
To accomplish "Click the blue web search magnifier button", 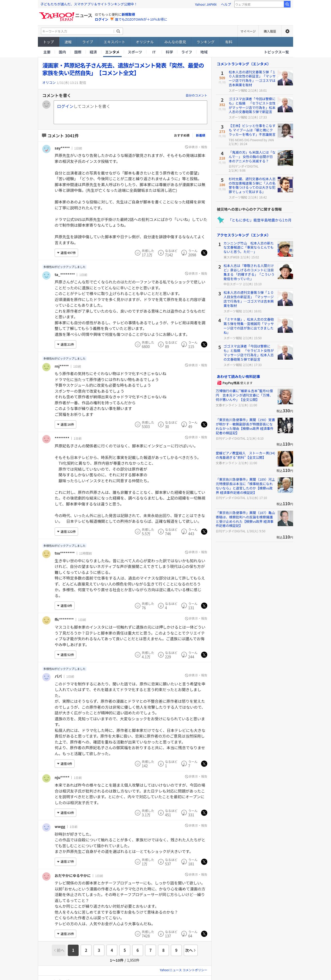I will coord(287,4).
